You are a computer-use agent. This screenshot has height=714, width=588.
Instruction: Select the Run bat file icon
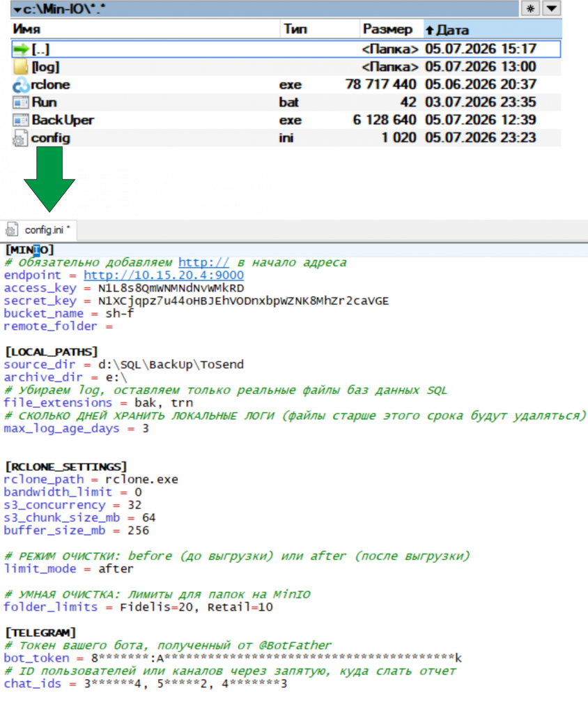coord(20,102)
